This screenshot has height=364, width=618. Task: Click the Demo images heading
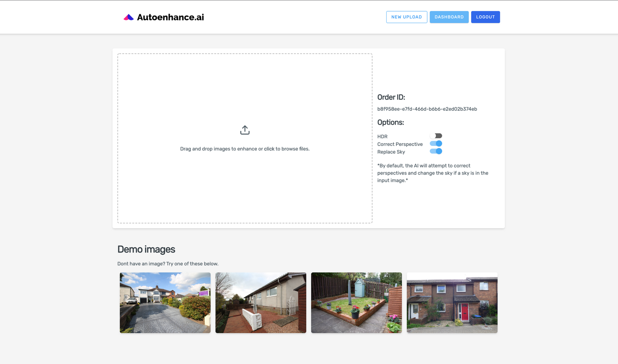click(x=146, y=249)
